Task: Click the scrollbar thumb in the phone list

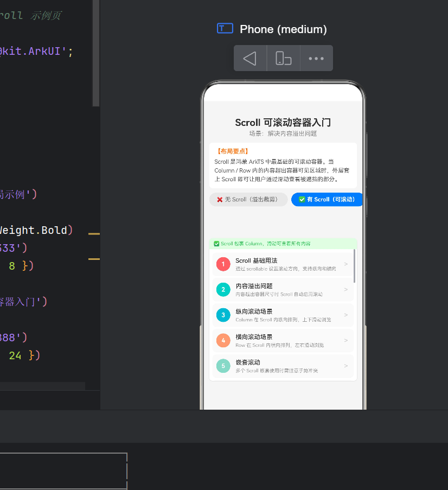Action: pyautogui.click(x=354, y=266)
